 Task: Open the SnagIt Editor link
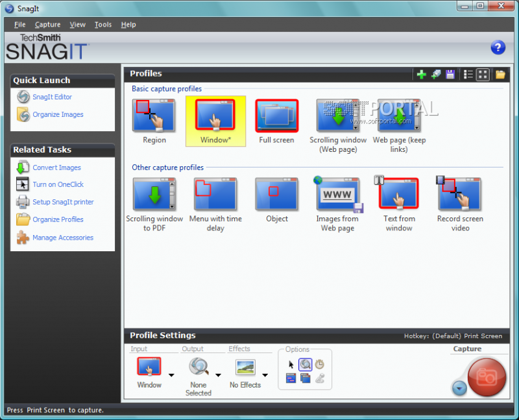pos(52,97)
